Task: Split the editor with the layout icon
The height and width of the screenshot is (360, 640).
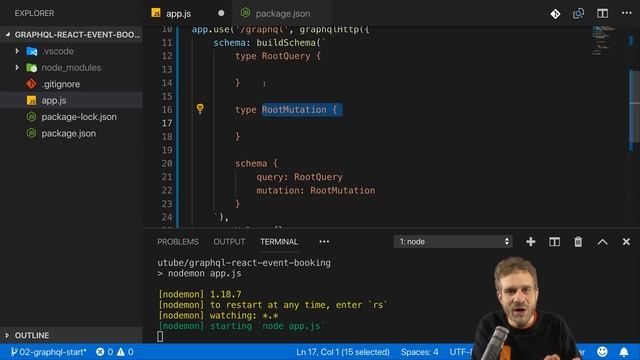Action: point(602,13)
